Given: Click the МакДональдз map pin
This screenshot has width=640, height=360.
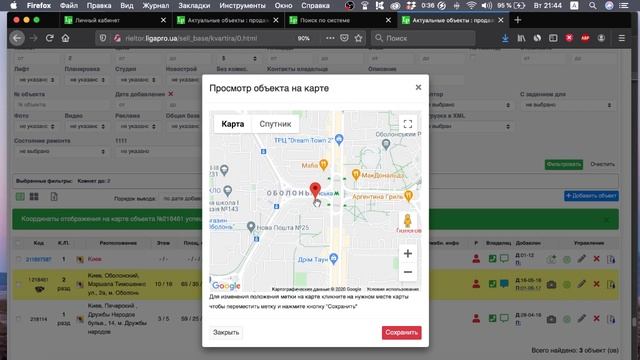Looking at the screenshot, I should [356, 175].
